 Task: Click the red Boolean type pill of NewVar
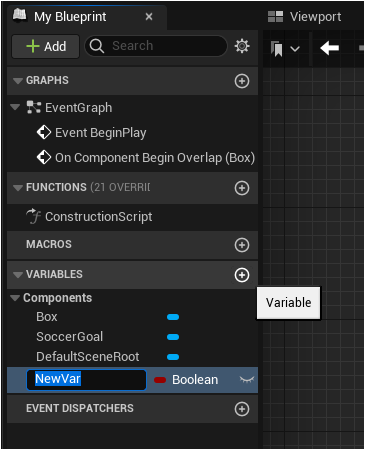(x=160, y=380)
